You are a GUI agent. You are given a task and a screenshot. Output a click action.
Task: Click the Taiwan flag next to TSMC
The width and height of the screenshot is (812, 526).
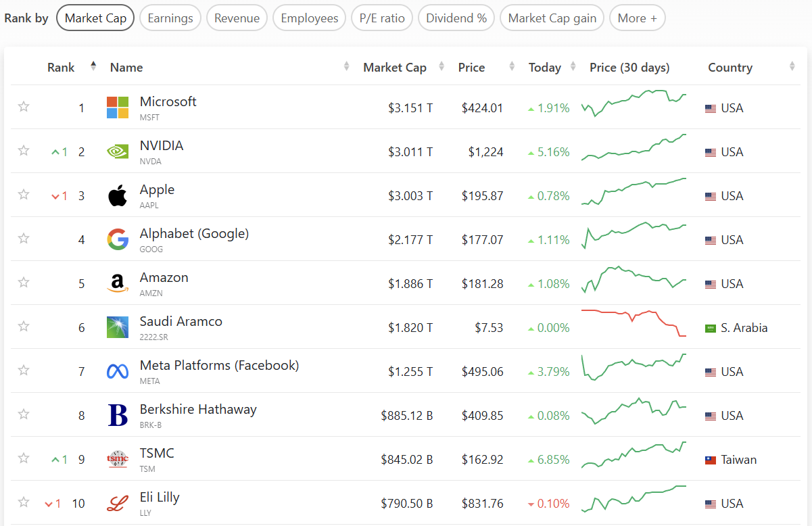710,460
